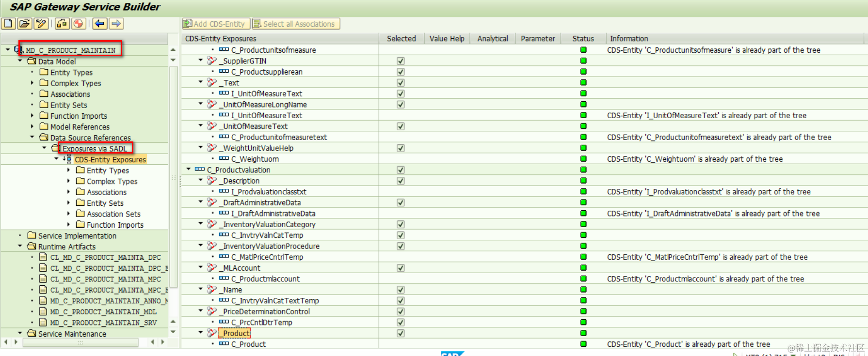Click the C_Productvaluation entity icon

[199, 170]
